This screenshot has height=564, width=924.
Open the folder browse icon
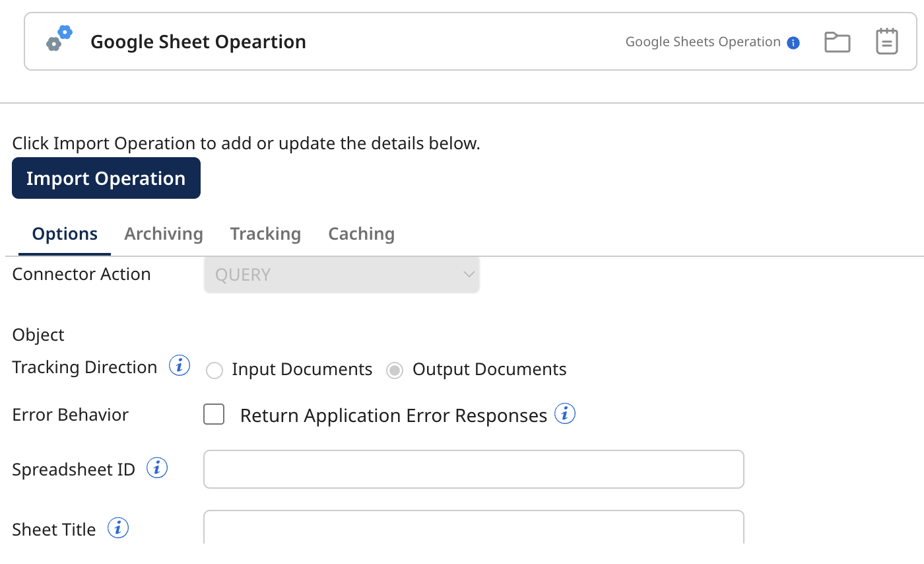pyautogui.click(x=837, y=41)
